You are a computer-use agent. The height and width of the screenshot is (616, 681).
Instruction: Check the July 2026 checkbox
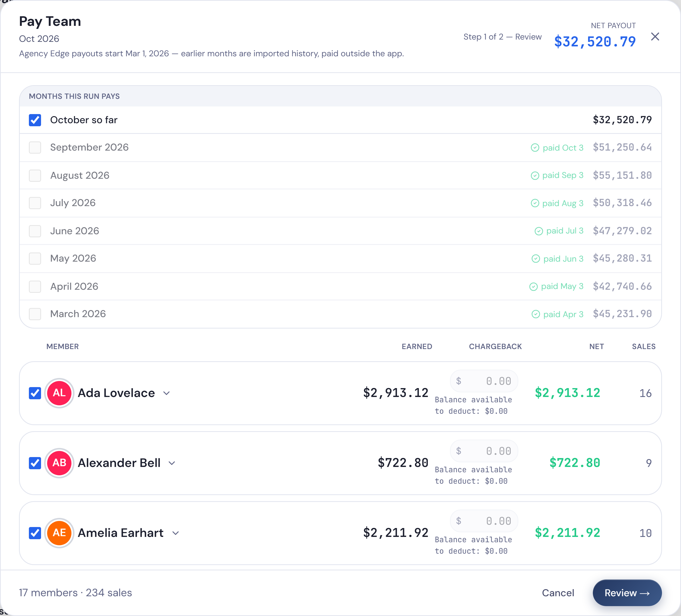(35, 203)
